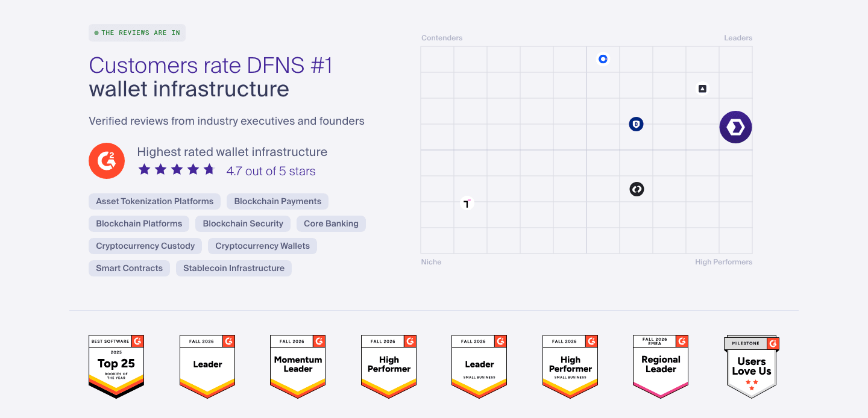Screen dimensions: 868x418
Task: Open the Regional Leader EMEA badge
Action: (x=661, y=367)
